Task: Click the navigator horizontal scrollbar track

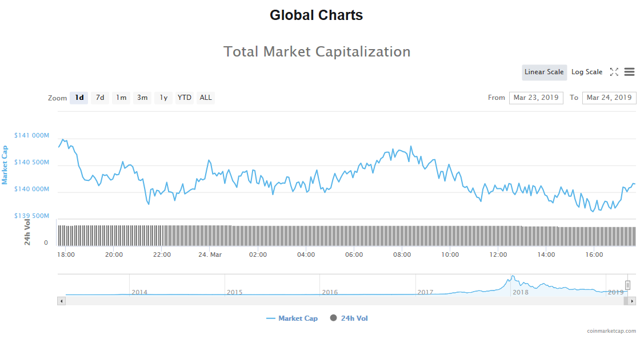Action: click(x=343, y=301)
